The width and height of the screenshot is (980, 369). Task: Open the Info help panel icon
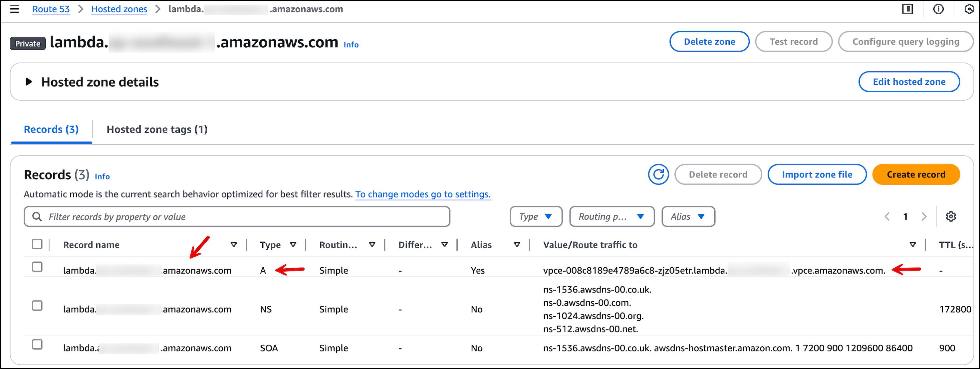coord(938,9)
